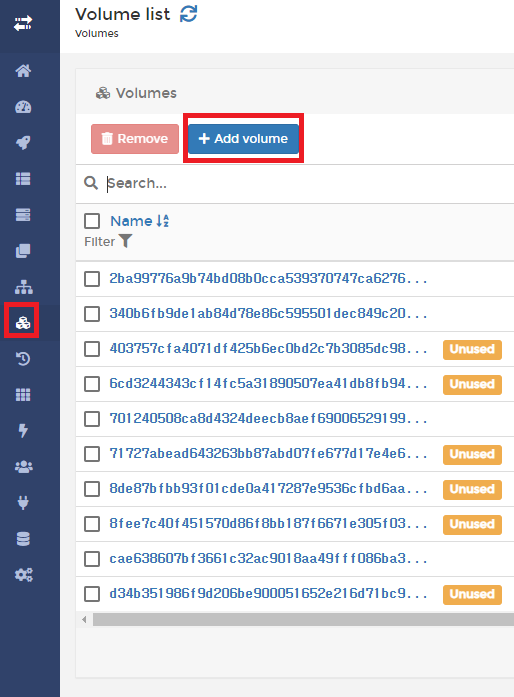The height and width of the screenshot is (697, 514).
Task: Open Stacks list icon in sidebar
Action: point(23,179)
